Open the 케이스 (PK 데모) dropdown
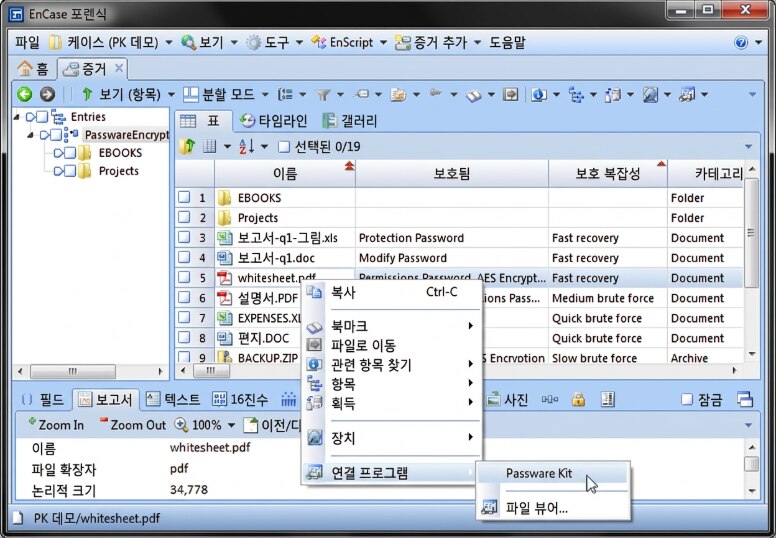Screen dimensions: 776x538 point(169,43)
